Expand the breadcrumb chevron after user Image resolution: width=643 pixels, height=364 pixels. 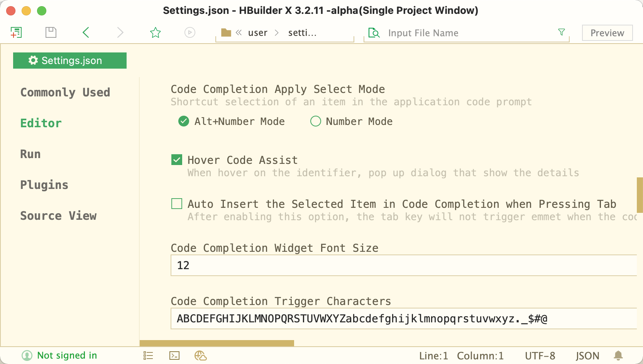pyautogui.click(x=277, y=32)
